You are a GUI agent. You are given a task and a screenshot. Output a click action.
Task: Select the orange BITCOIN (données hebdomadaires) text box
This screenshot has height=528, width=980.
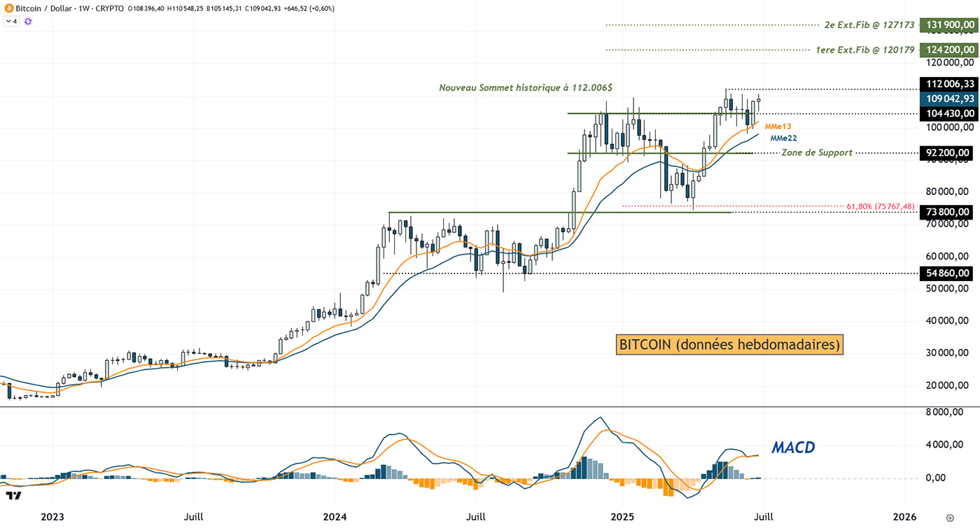pos(729,345)
